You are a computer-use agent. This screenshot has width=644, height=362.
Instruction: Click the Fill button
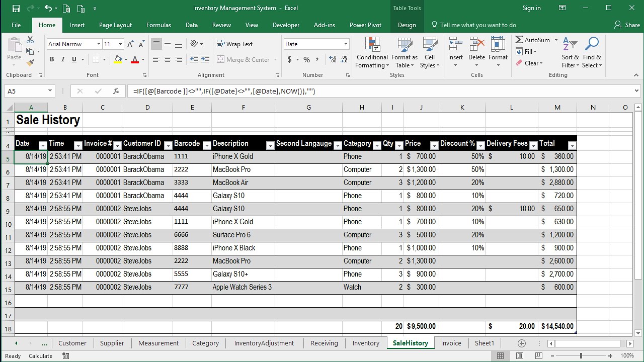pyautogui.click(x=526, y=52)
